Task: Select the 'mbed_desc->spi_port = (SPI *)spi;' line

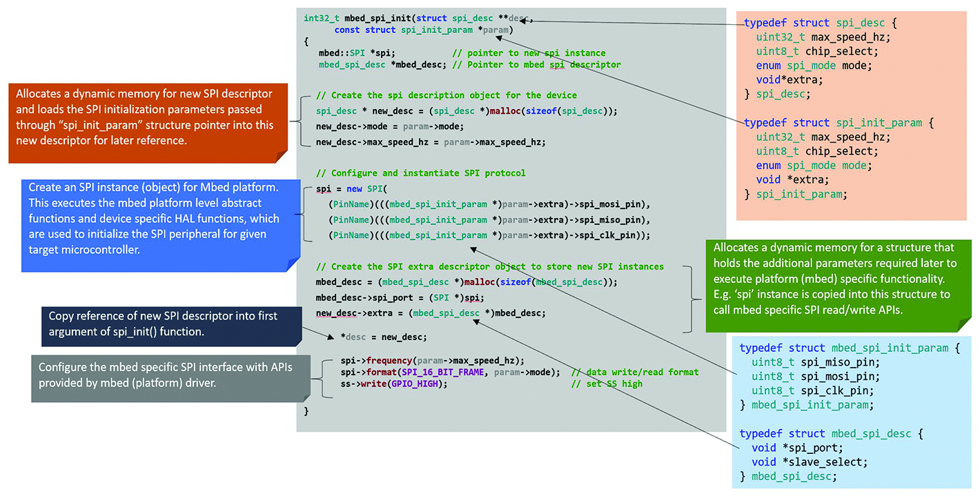Action: tap(400, 298)
